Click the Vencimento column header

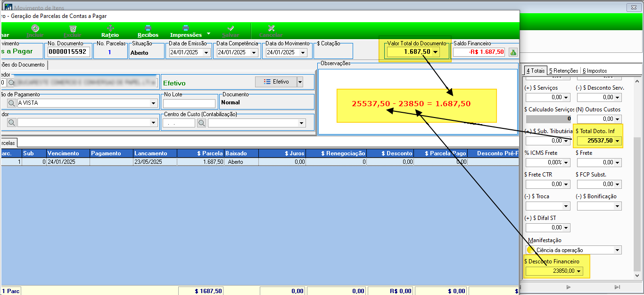(68, 153)
